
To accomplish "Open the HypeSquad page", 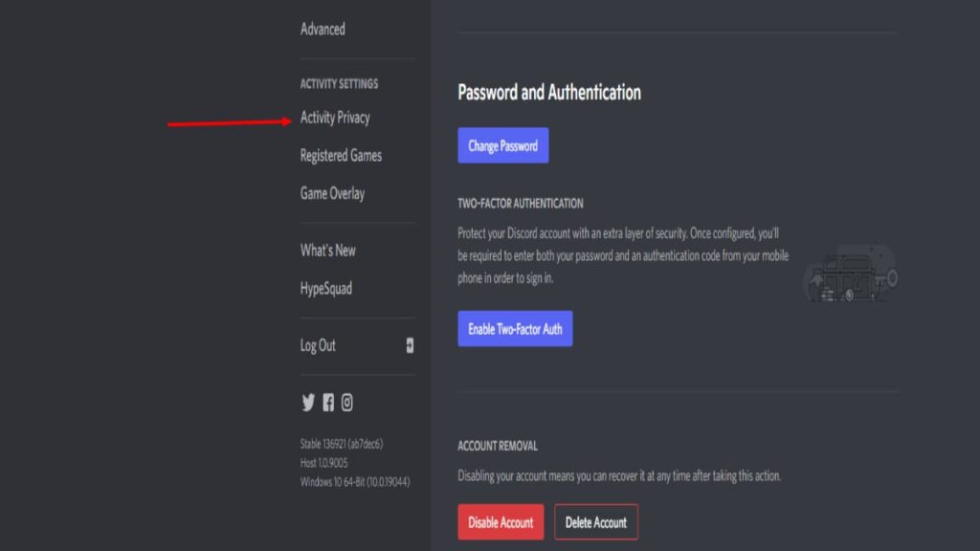I will tap(326, 289).
